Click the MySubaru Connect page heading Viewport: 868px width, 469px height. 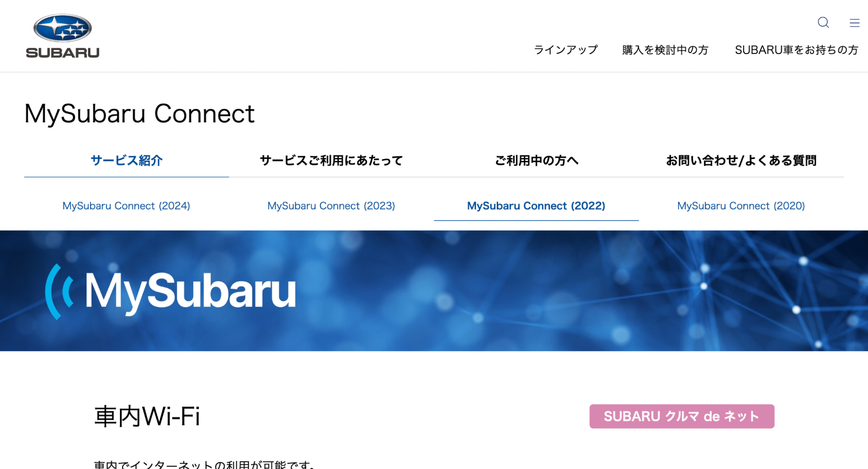point(139,113)
